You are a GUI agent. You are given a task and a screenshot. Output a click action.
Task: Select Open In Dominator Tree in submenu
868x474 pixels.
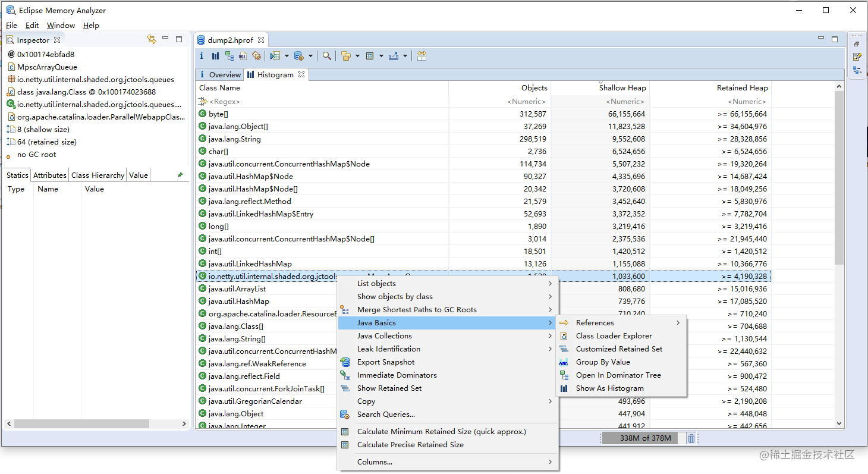[621, 375]
